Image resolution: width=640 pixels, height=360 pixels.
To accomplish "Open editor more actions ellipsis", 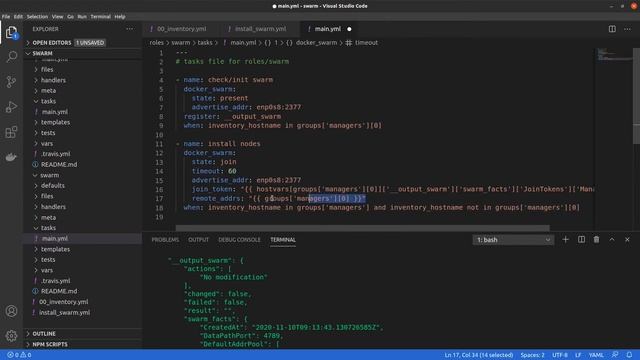I will click(x=627, y=29).
